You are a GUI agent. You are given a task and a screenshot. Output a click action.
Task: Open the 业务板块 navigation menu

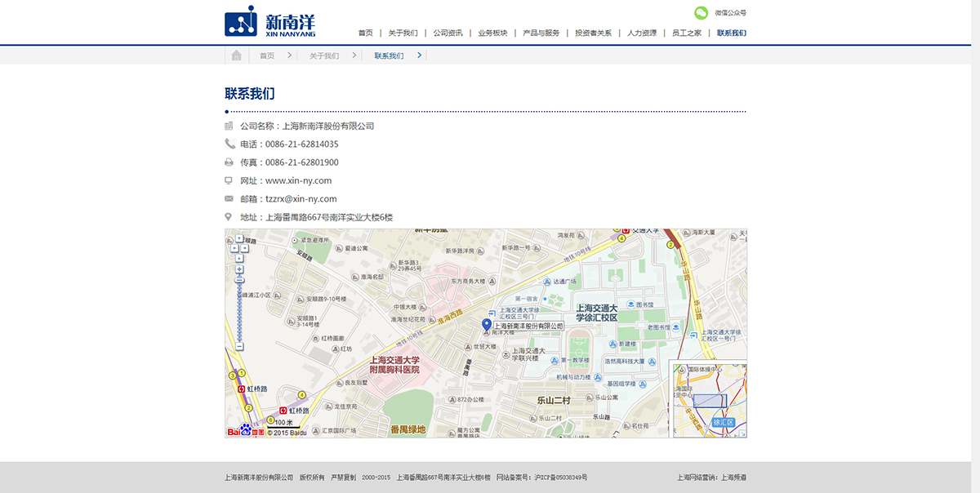pyautogui.click(x=492, y=33)
